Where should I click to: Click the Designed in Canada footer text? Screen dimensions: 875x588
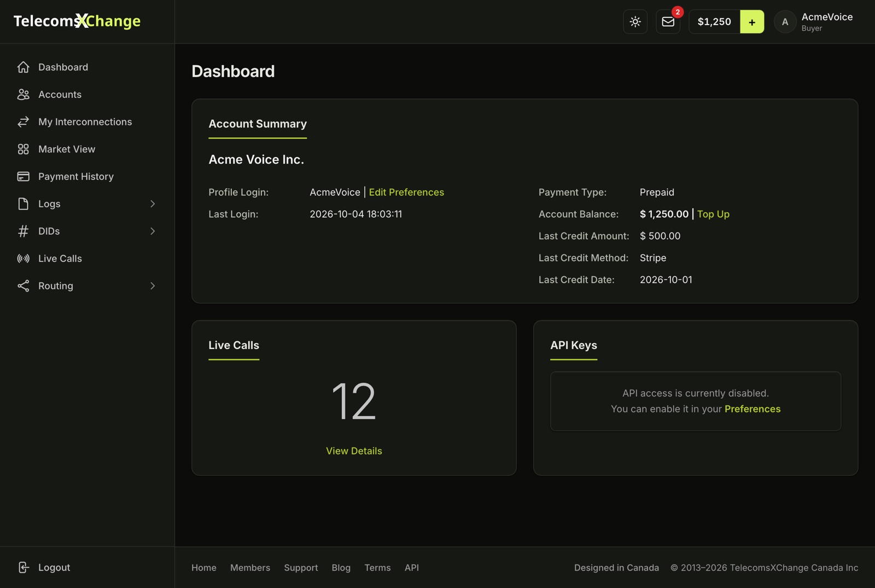pos(616,568)
